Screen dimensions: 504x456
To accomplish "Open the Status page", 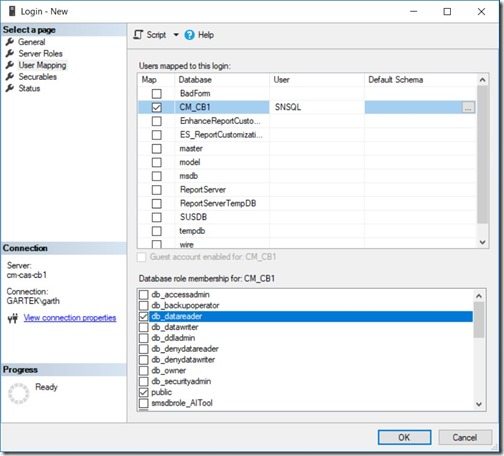I will (29, 88).
